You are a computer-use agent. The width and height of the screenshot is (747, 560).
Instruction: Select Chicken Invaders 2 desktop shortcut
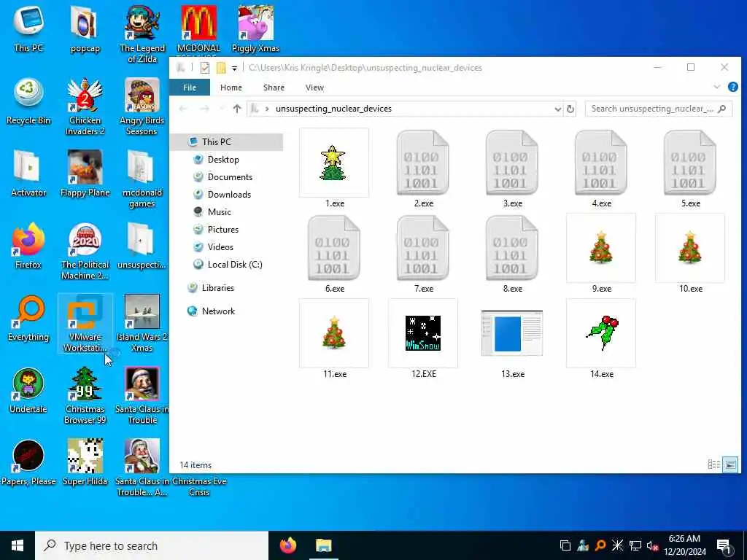tap(85, 107)
